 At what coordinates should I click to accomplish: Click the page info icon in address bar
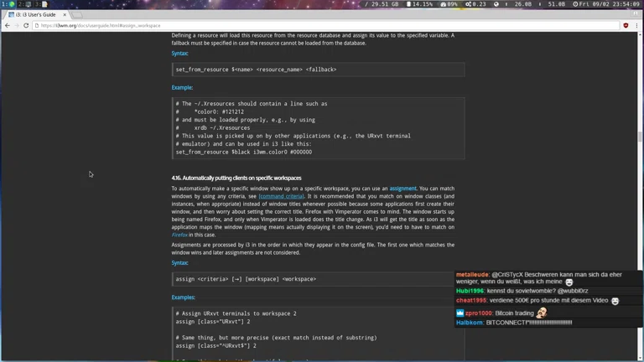[37, 25]
